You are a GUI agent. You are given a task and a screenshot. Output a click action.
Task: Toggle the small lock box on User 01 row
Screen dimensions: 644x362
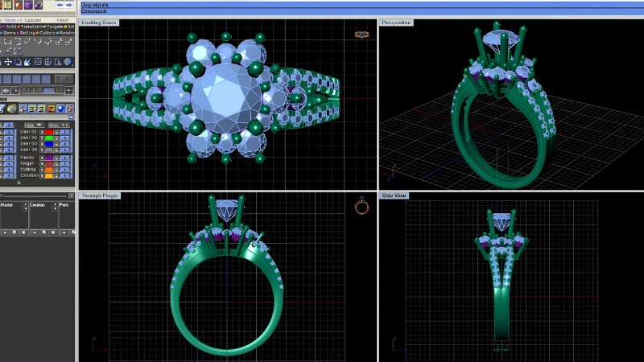pos(56,132)
